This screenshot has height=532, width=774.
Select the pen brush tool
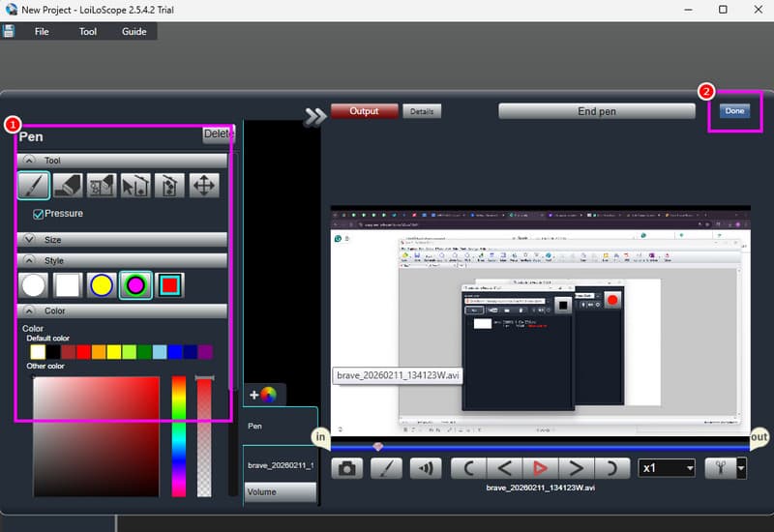[x=33, y=185]
